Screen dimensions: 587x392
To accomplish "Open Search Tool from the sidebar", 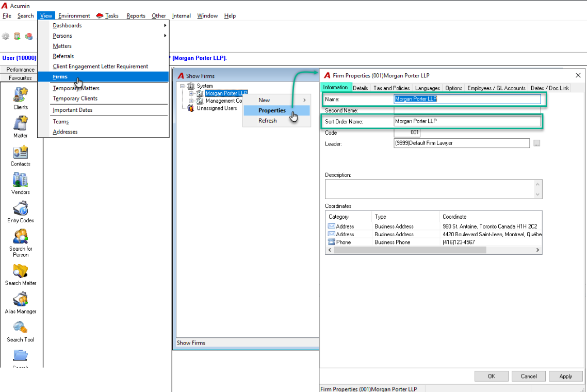I will click(x=21, y=328).
